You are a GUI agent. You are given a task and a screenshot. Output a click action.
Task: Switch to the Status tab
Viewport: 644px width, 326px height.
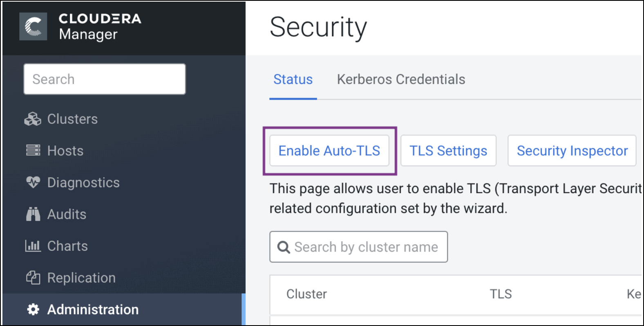coord(293,79)
